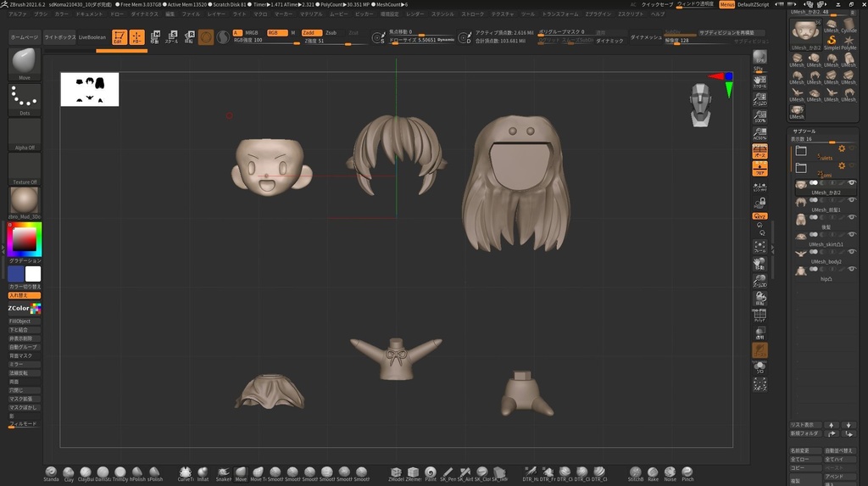Select the Standard brush in bottom shelf
Screen dimensions: 868x486
(x=51, y=472)
